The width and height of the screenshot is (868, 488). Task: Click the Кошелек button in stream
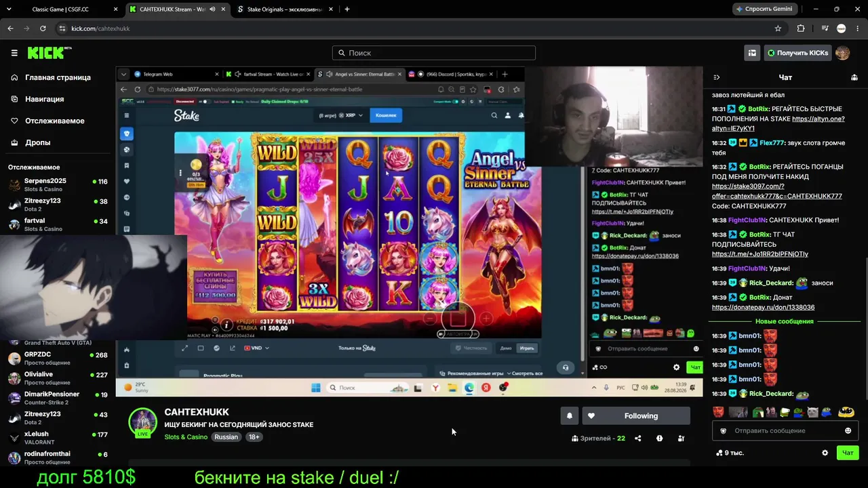(386, 115)
